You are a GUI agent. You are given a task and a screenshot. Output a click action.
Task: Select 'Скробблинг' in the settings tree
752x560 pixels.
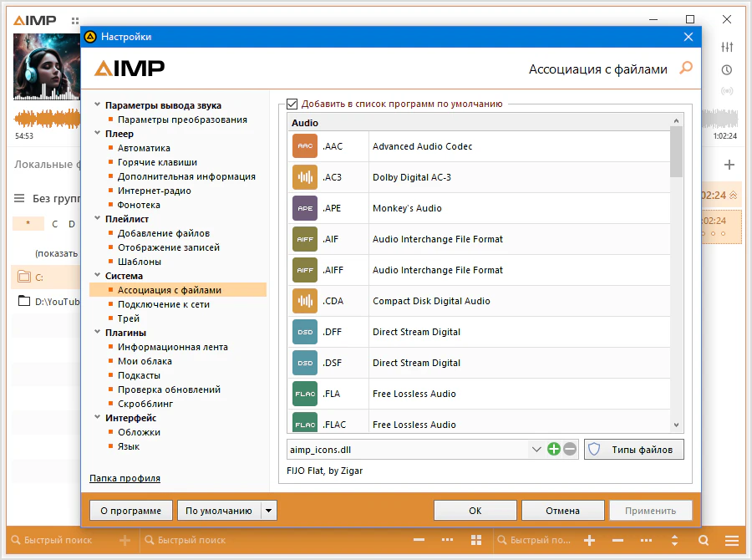145,404
